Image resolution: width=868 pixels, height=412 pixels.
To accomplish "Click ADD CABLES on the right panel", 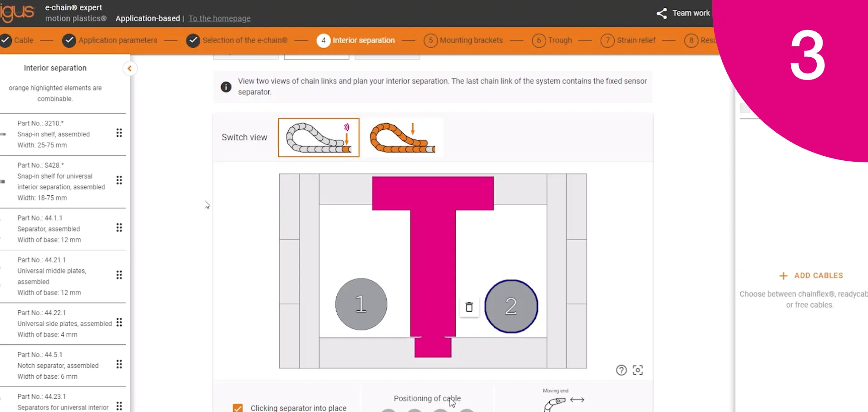I will click(811, 275).
